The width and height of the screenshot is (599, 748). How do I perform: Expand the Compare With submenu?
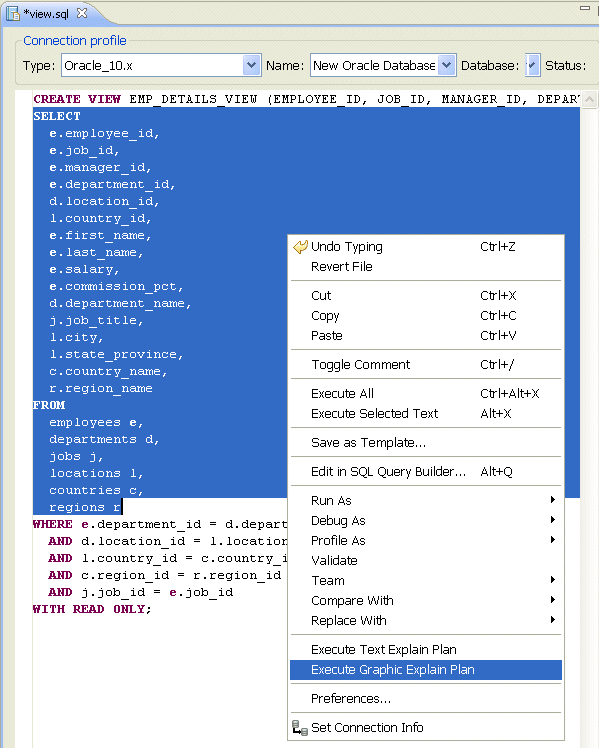553,600
